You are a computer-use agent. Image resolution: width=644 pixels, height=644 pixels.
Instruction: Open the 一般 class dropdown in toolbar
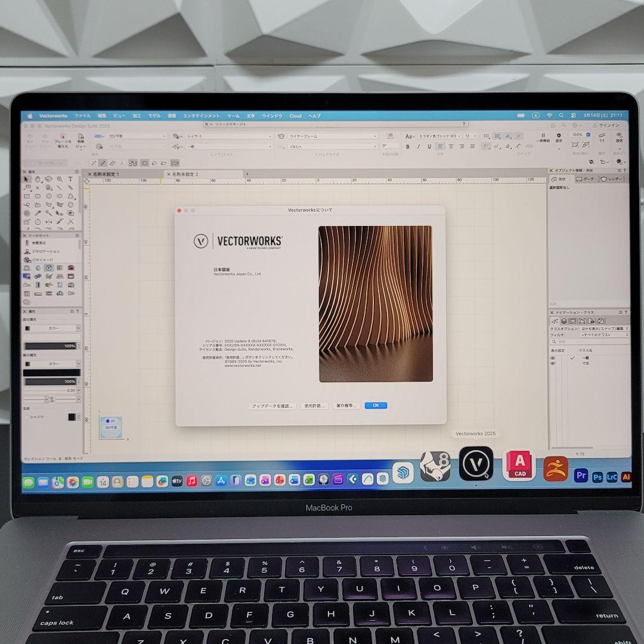pyautogui.click(x=228, y=146)
